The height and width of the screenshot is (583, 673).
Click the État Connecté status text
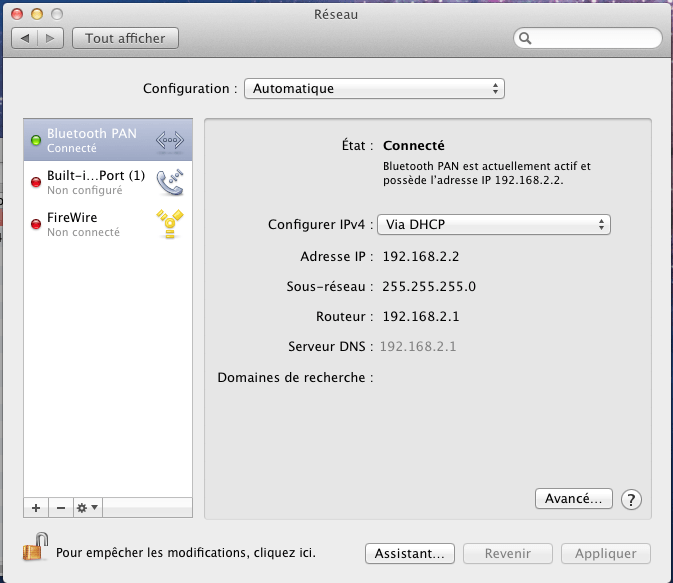pos(414,146)
